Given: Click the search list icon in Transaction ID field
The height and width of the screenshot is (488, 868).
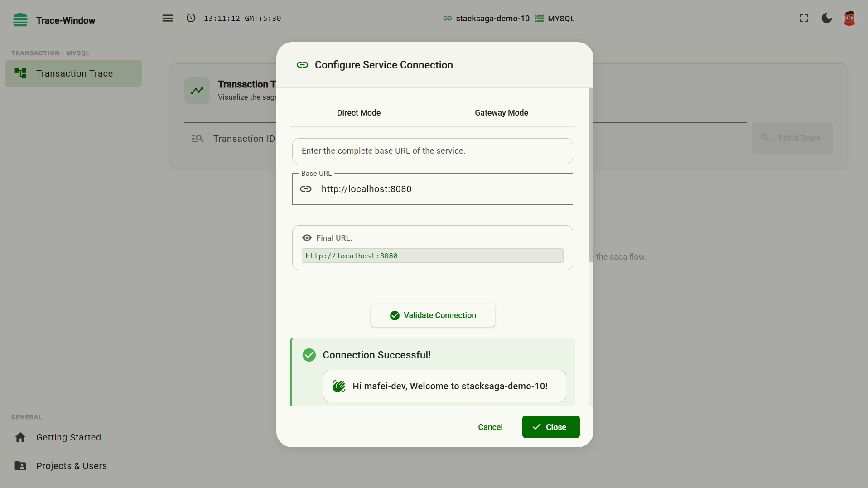Looking at the screenshot, I should [x=197, y=139].
